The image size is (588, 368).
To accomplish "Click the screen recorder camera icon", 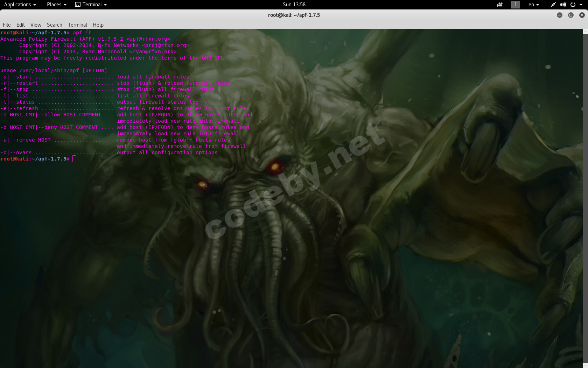I will 500,5.
